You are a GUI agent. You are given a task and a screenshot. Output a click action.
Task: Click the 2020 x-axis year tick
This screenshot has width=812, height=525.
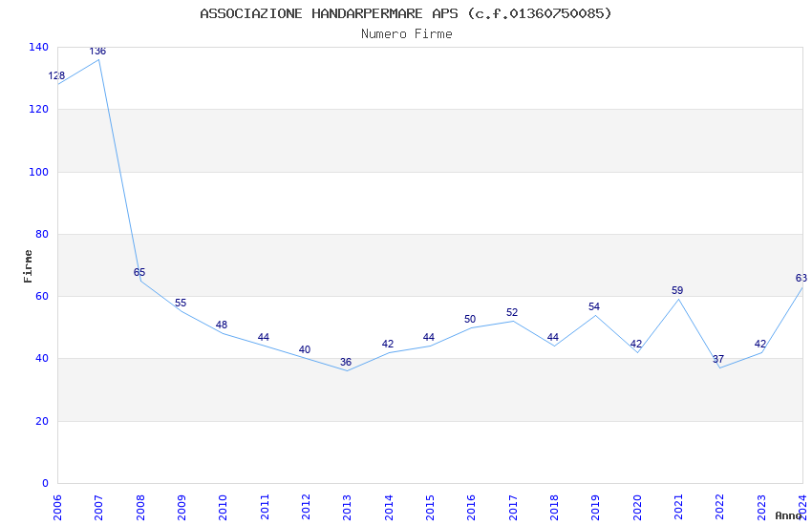[x=637, y=508]
